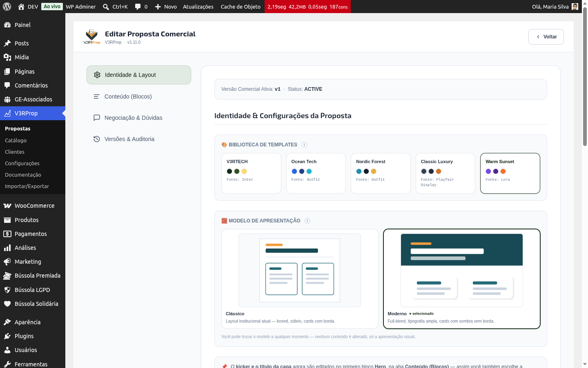Open the search magnifier Ctrl+K icon

[106, 7]
